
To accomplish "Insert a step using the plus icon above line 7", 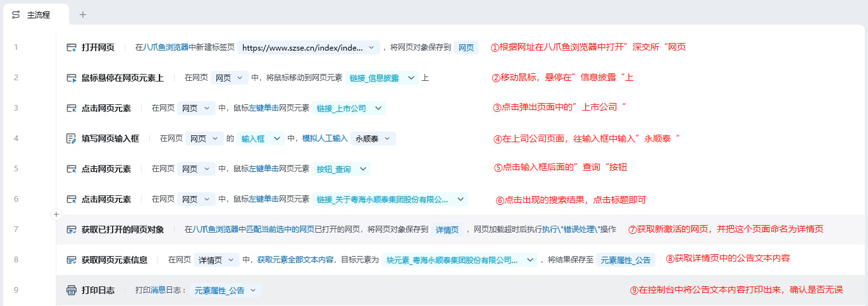I will point(56,215).
